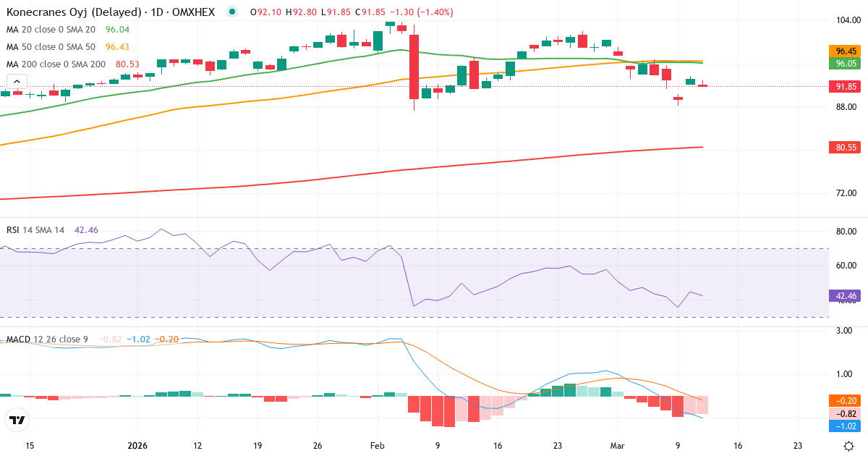Click the green SMA 20 price label 96.05
The image size is (868, 456).
point(844,64)
